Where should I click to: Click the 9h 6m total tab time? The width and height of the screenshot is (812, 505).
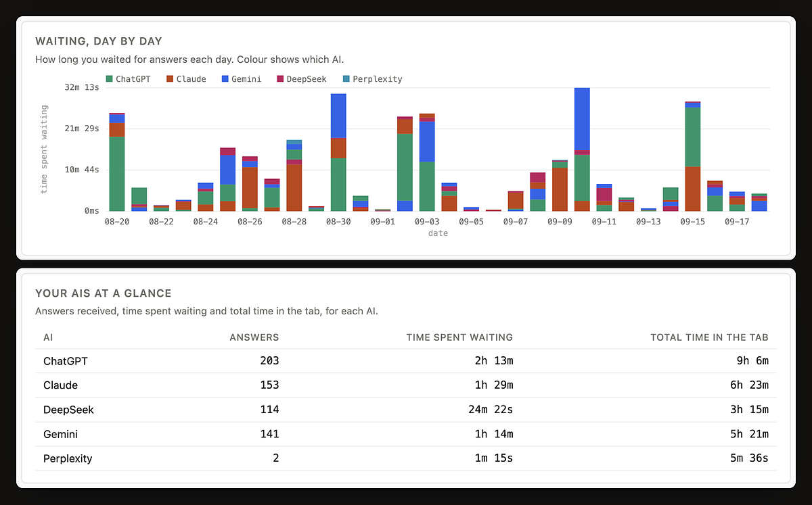coord(752,361)
